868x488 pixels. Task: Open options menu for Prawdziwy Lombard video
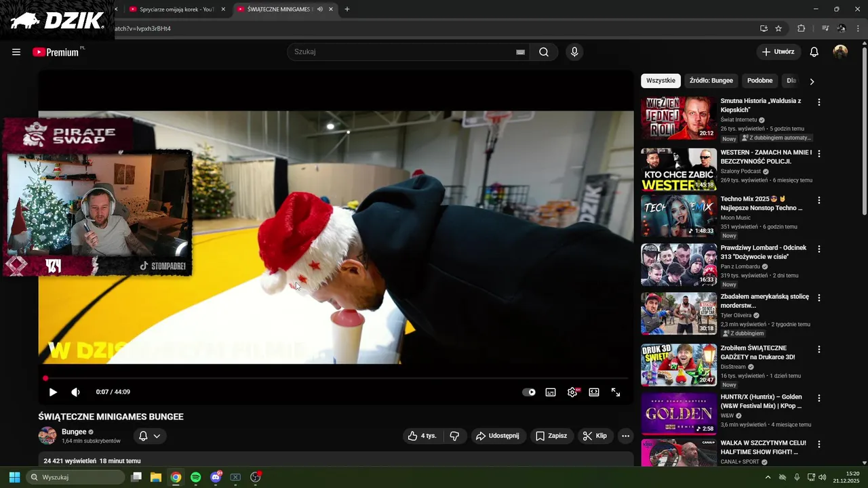[818, 249]
